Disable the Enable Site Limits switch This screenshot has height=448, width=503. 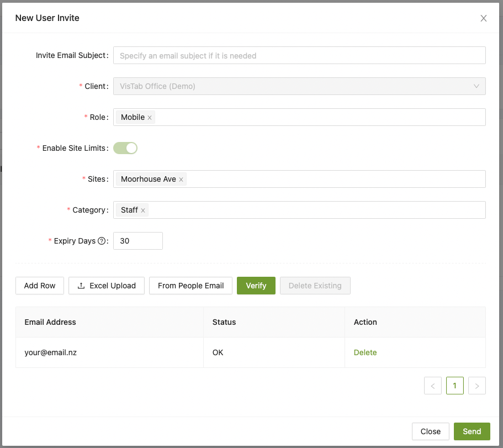[125, 148]
